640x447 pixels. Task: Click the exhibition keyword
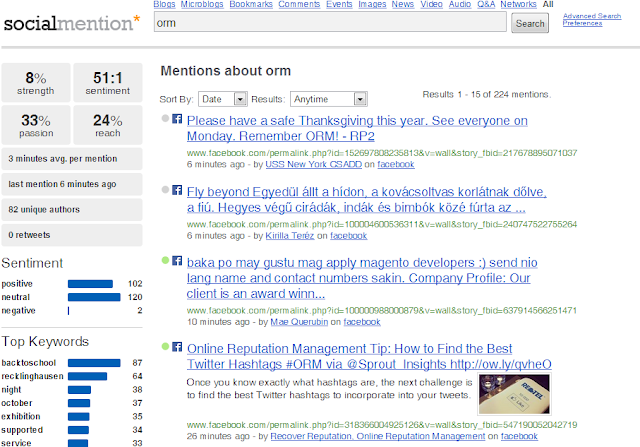click(21, 416)
